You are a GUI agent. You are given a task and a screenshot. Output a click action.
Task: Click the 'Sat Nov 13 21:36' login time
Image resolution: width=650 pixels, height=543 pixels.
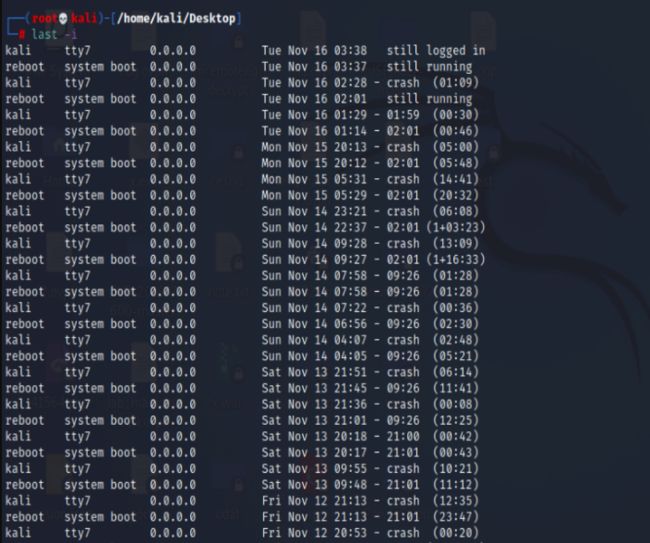pyautogui.click(x=314, y=405)
